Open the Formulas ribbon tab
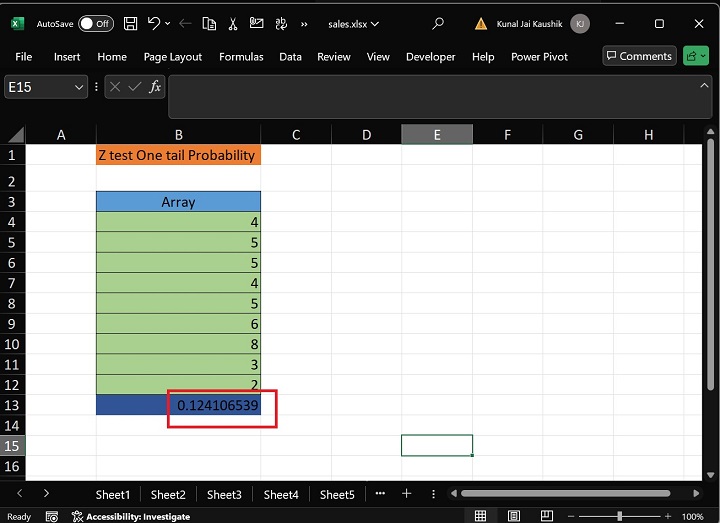The height and width of the screenshot is (523, 720). pos(241,57)
